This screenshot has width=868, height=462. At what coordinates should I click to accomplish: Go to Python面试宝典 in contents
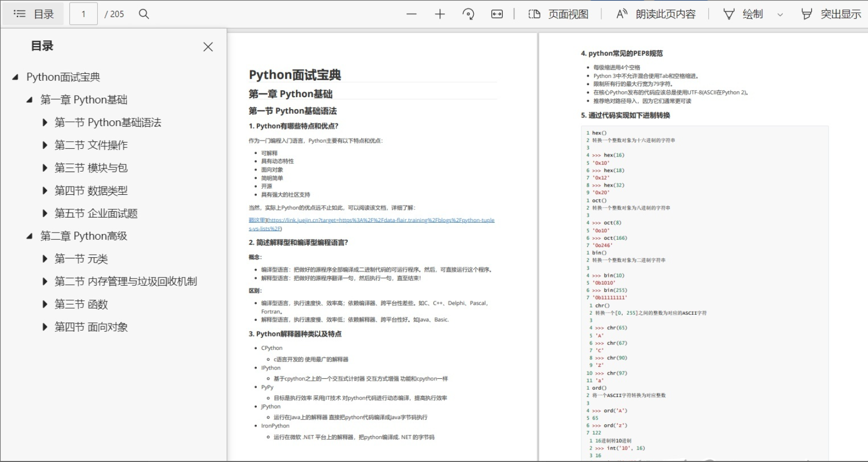(63, 77)
